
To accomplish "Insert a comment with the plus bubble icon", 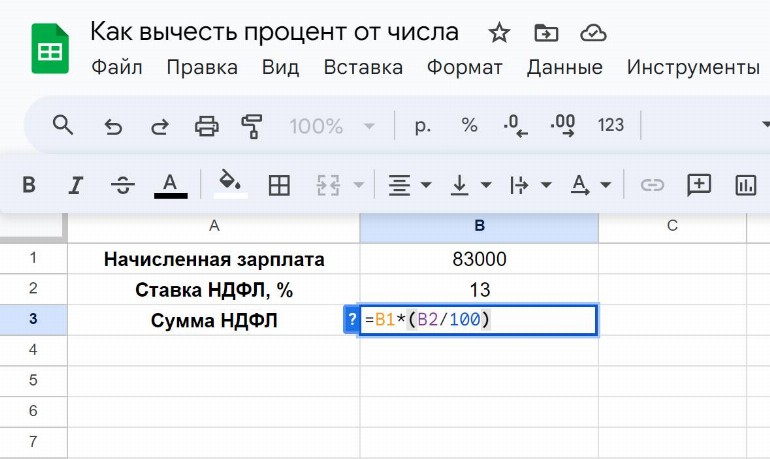I will tap(698, 185).
